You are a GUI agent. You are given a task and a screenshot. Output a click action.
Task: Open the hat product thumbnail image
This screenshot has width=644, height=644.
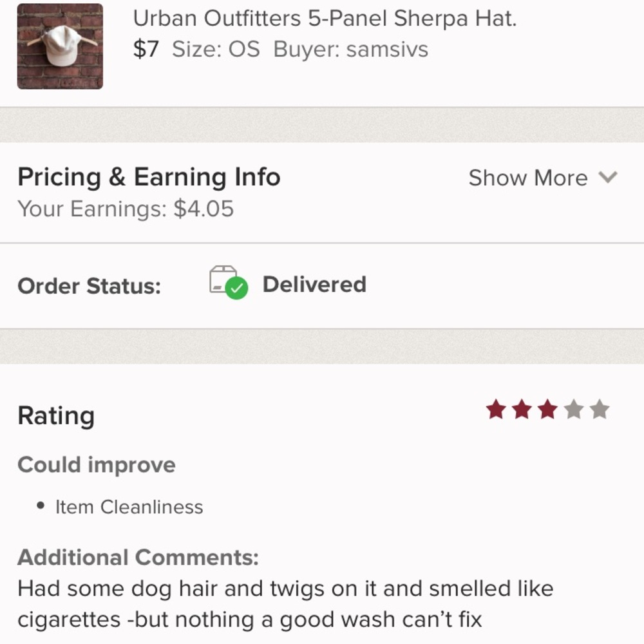[59, 45]
